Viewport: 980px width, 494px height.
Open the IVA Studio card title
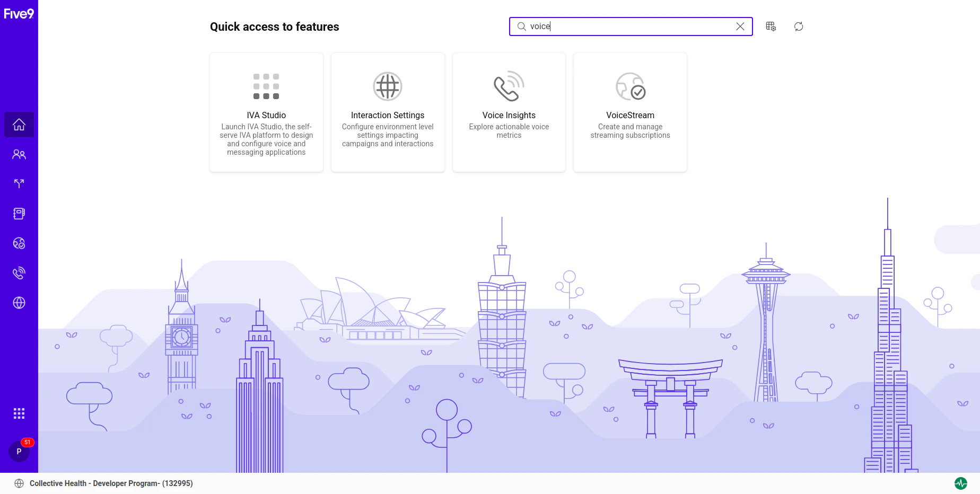pos(266,115)
